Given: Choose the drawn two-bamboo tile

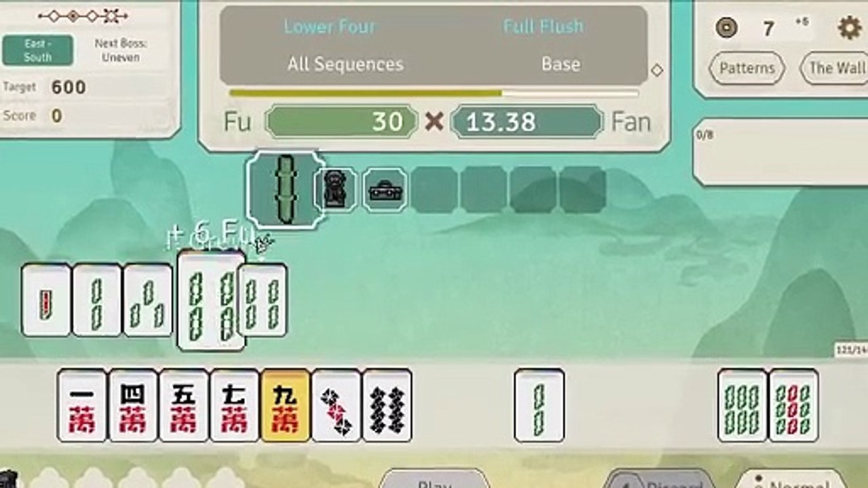Looking at the screenshot, I should tap(539, 405).
